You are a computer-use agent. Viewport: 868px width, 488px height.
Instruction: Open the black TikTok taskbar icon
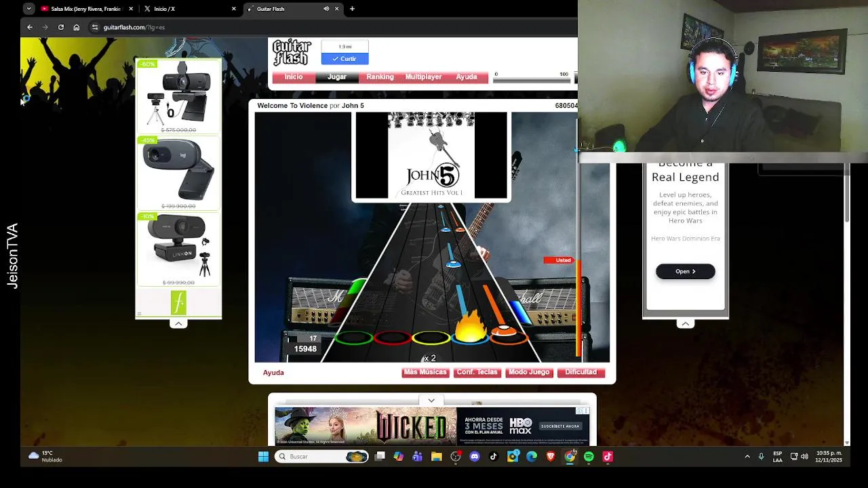pos(494,457)
